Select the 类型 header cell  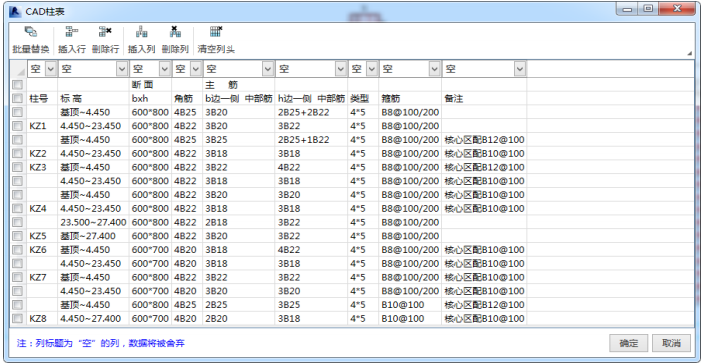pos(363,99)
